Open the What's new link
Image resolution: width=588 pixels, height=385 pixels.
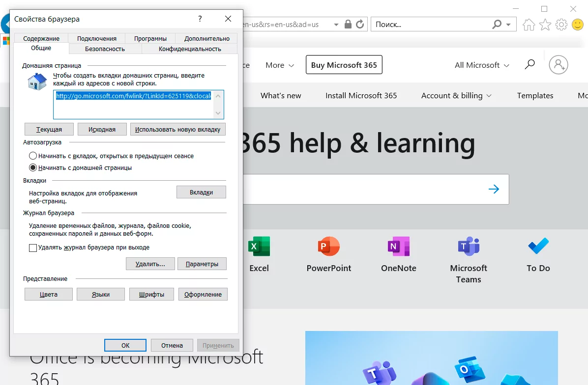click(281, 95)
